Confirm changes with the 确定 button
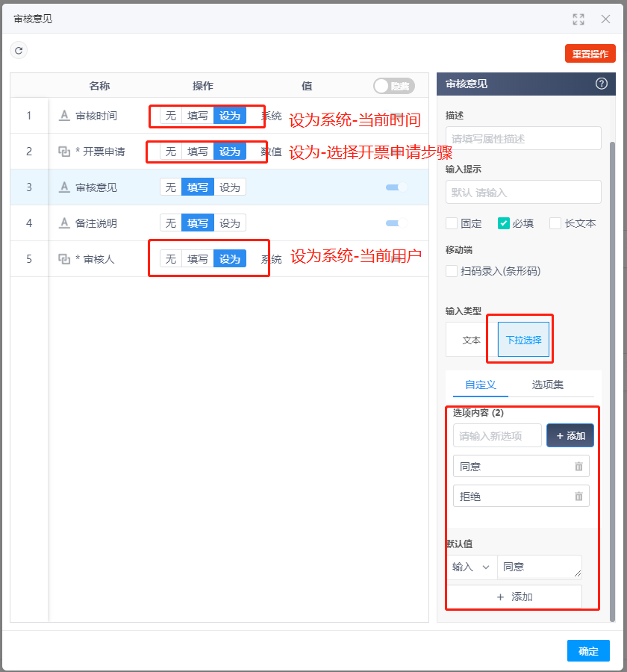The width and height of the screenshot is (627, 672). click(x=588, y=650)
